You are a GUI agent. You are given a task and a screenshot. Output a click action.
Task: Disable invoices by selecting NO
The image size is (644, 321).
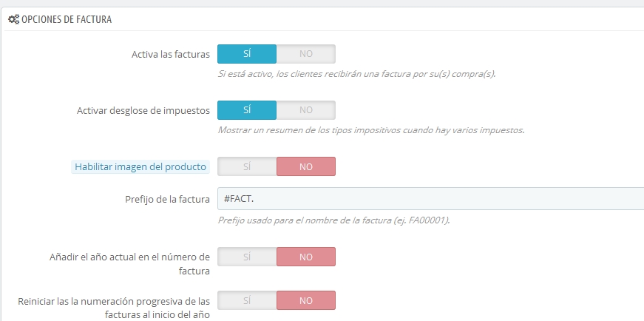[306, 54]
